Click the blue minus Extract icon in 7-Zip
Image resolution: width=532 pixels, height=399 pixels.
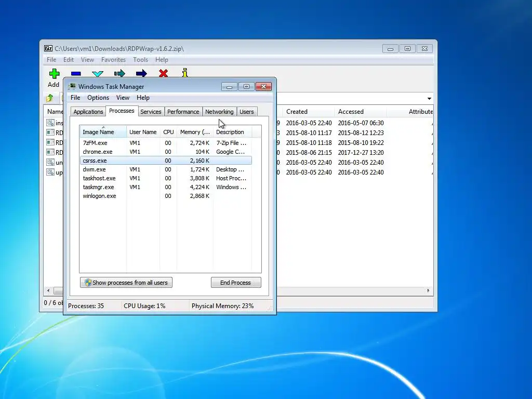click(76, 74)
